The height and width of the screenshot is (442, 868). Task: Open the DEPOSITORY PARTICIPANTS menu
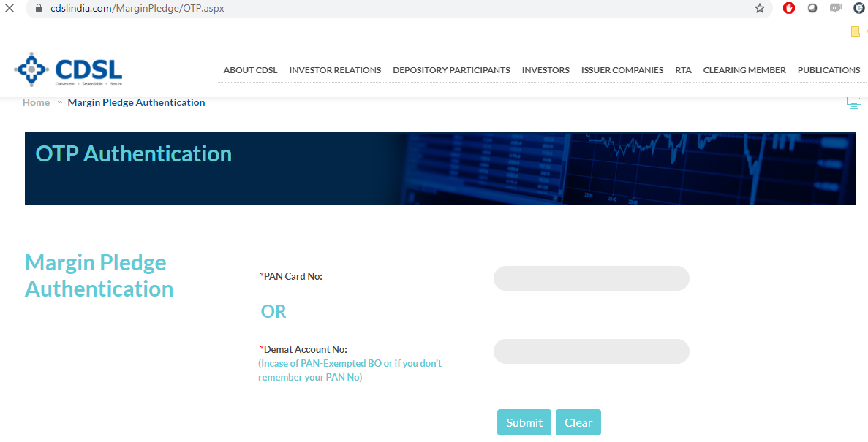pyautogui.click(x=451, y=70)
